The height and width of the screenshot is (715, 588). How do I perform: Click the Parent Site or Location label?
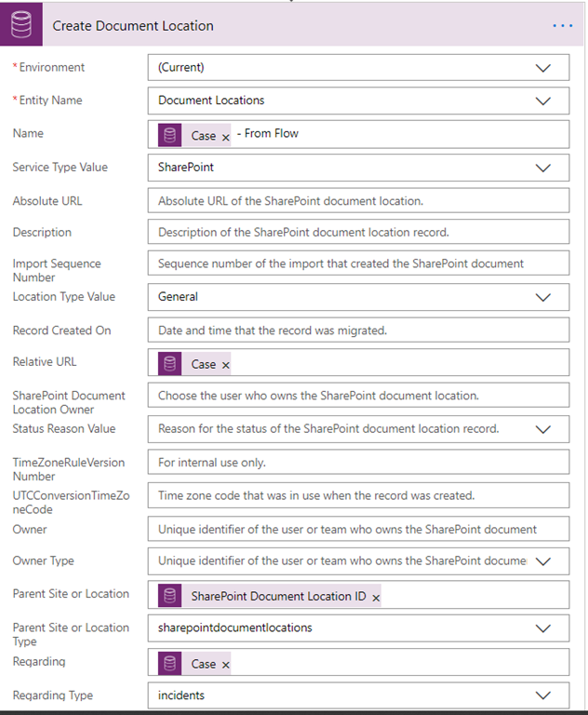71,594
